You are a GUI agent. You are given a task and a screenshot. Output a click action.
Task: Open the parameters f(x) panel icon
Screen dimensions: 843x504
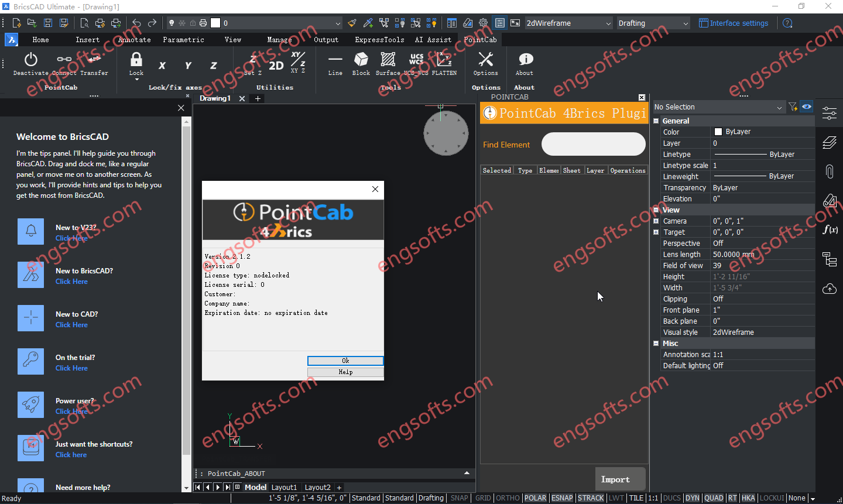pyautogui.click(x=830, y=229)
